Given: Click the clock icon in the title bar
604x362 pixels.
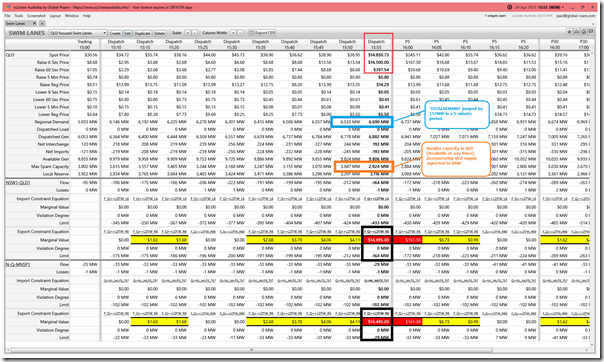Looking at the screenshot, I should click(509, 7).
